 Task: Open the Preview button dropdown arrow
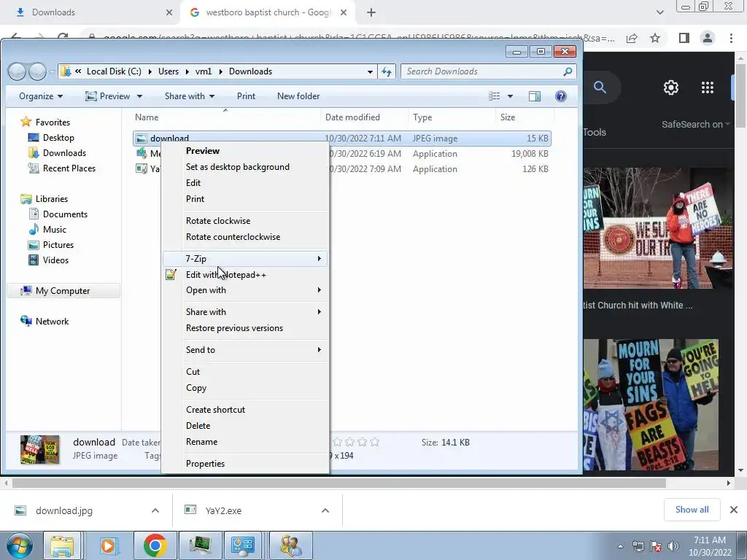[x=139, y=96]
